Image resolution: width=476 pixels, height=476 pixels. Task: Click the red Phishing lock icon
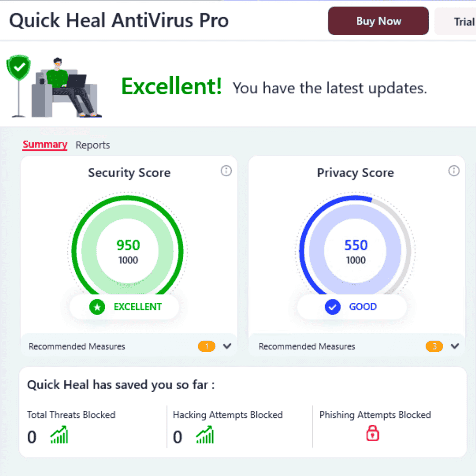(373, 433)
